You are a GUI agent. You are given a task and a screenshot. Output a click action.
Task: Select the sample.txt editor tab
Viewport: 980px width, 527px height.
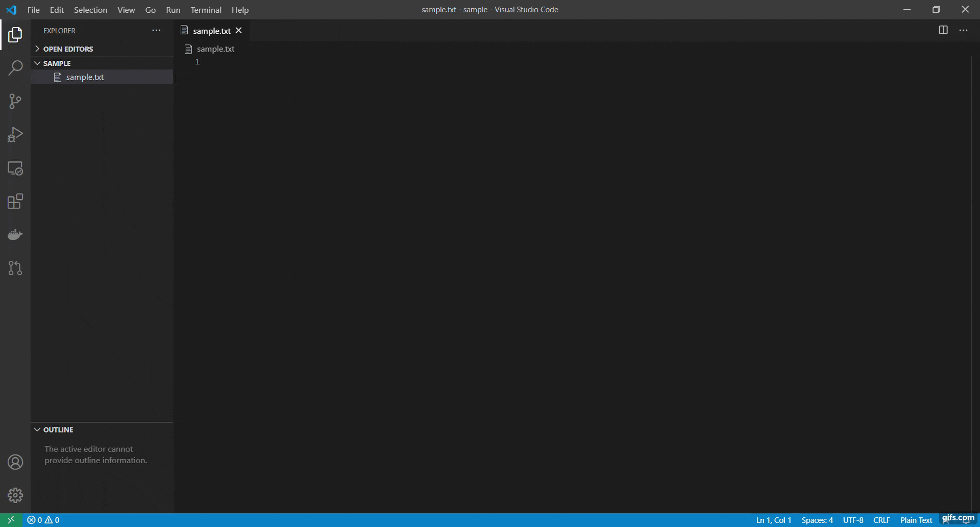pyautogui.click(x=212, y=31)
